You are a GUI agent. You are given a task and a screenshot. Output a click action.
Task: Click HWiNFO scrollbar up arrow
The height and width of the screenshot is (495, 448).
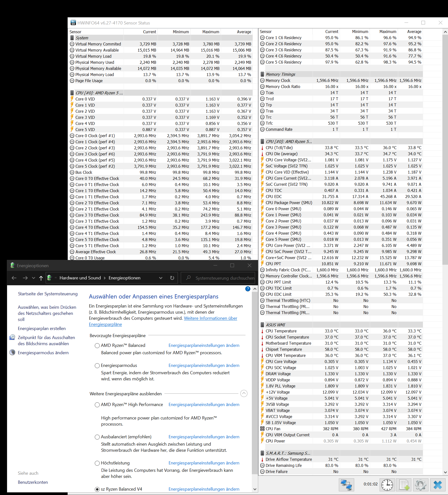pos(445,32)
